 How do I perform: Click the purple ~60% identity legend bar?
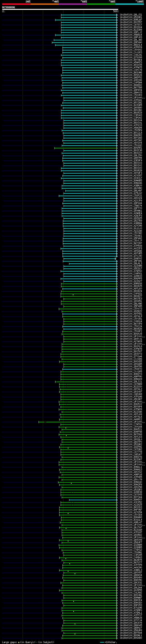73,4
